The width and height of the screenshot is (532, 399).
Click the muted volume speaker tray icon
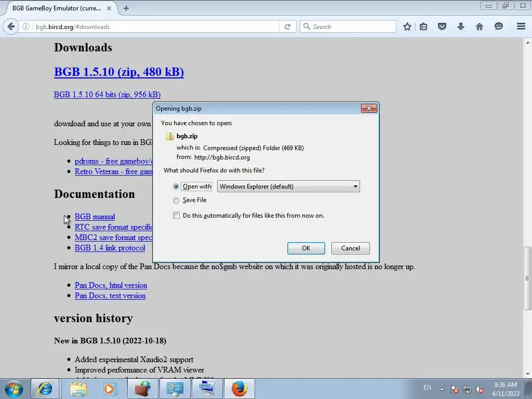pyautogui.click(x=480, y=389)
